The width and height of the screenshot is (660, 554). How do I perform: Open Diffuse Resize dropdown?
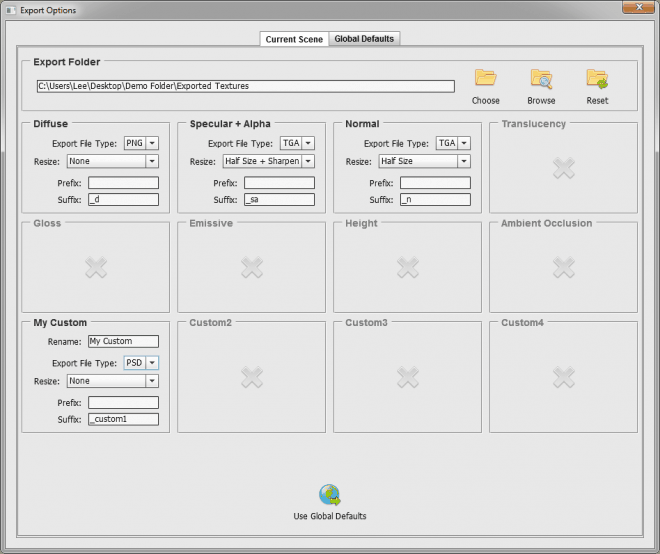click(113, 161)
